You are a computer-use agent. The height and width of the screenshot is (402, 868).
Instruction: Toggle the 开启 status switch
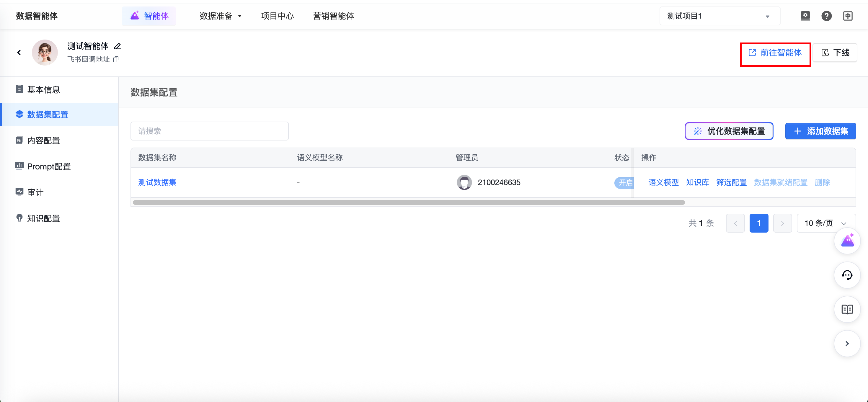tap(624, 183)
